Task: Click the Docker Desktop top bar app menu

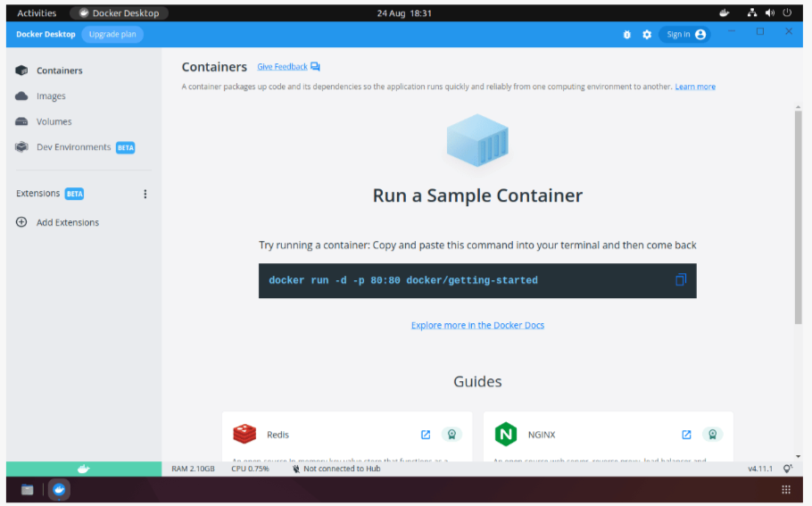Action: [x=119, y=13]
